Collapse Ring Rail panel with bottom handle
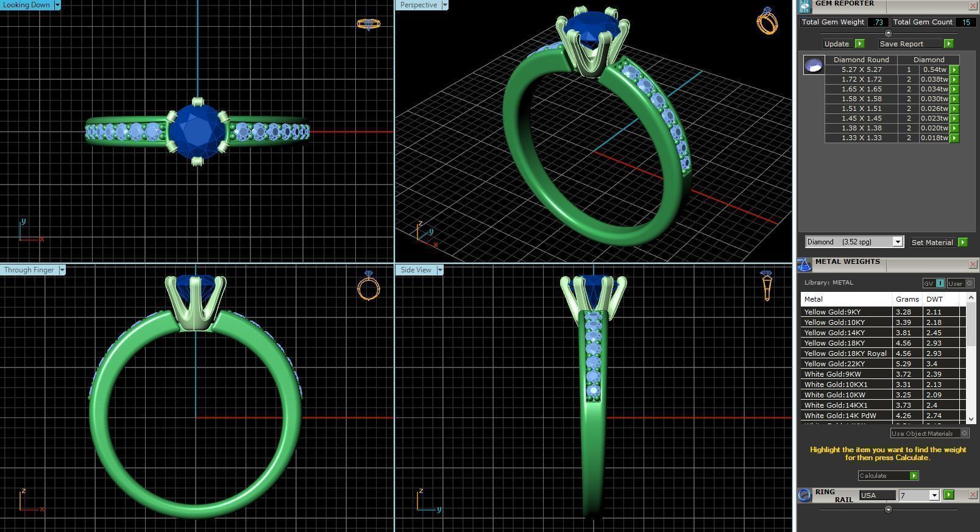980x532 pixels. [888, 509]
